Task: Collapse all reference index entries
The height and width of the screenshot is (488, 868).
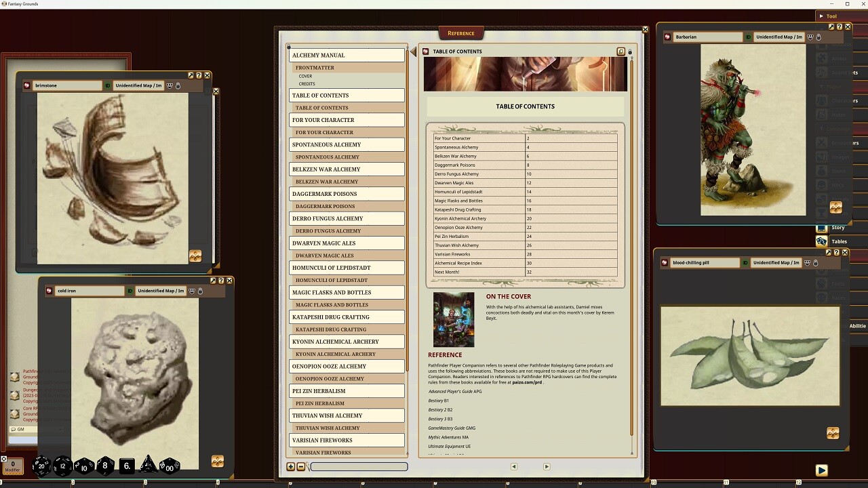Action: coord(301,466)
